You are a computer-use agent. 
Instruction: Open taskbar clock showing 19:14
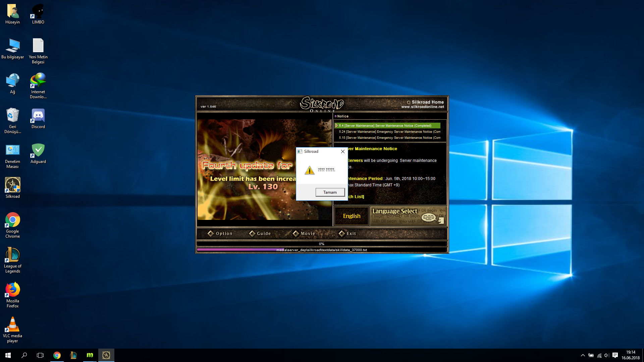(631, 355)
